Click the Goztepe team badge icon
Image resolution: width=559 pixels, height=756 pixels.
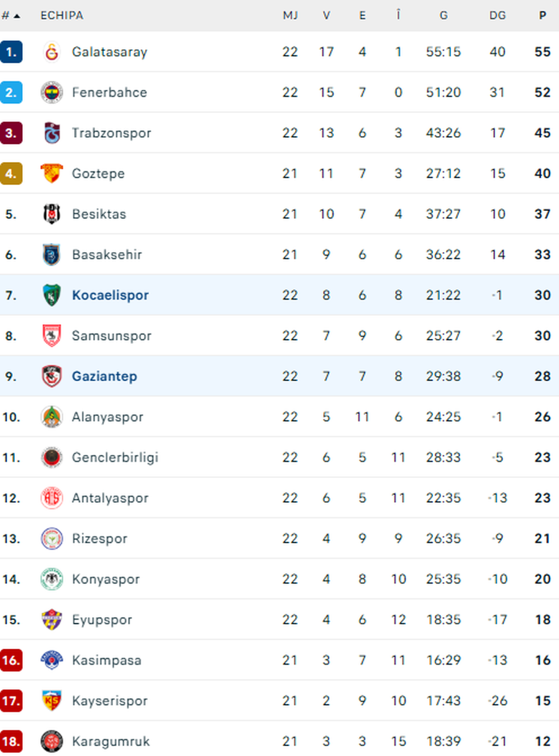point(52,173)
